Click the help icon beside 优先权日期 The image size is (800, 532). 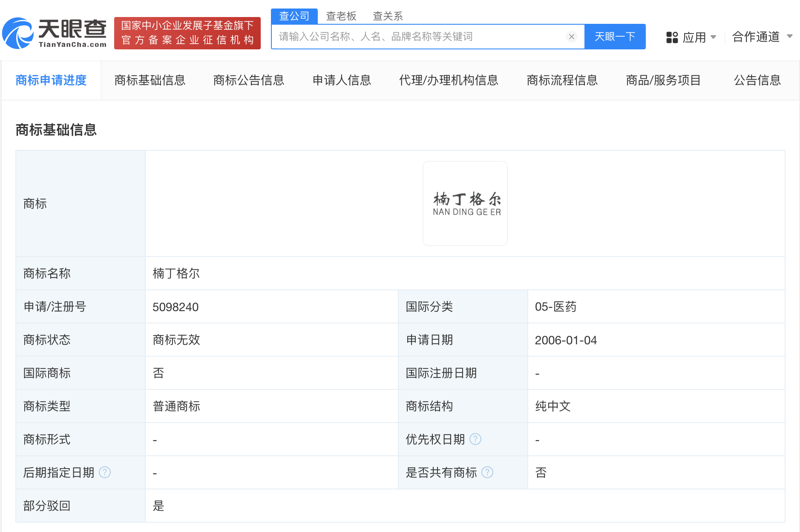coord(476,439)
